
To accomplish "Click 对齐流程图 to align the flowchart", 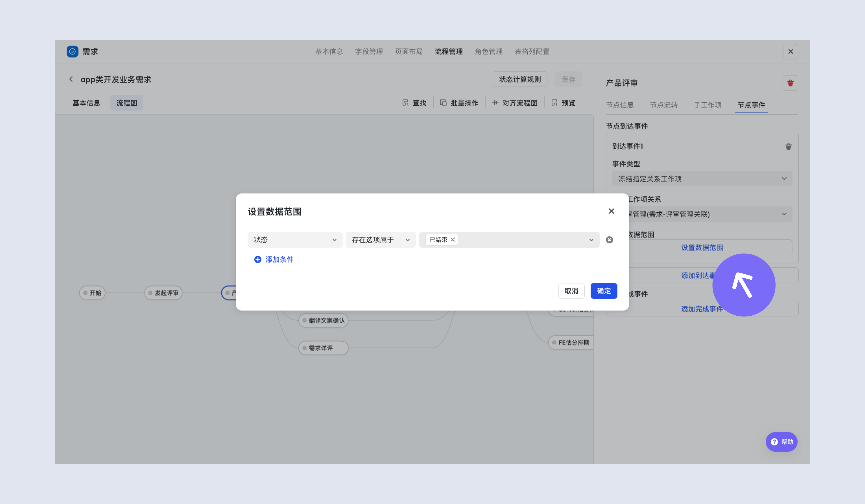I will click(x=515, y=103).
